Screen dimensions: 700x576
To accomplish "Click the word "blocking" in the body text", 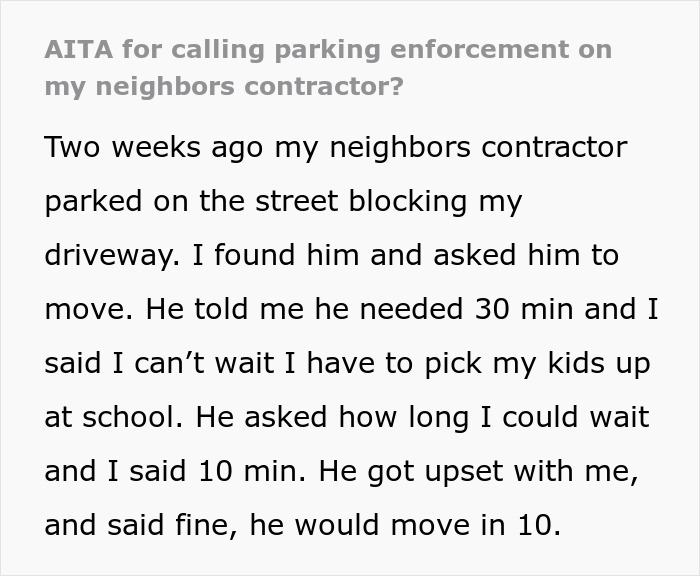I will (x=416, y=202).
